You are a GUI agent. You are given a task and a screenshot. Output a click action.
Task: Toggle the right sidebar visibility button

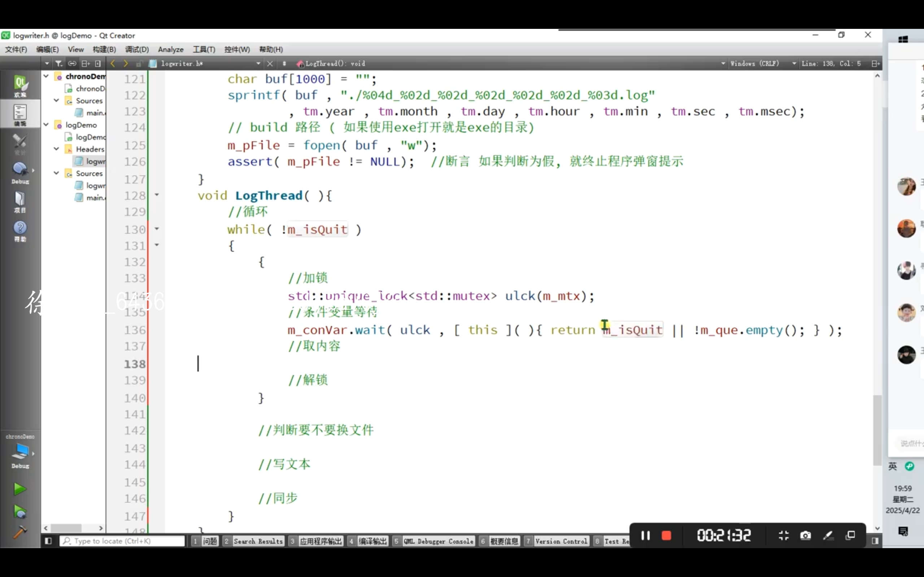876,541
